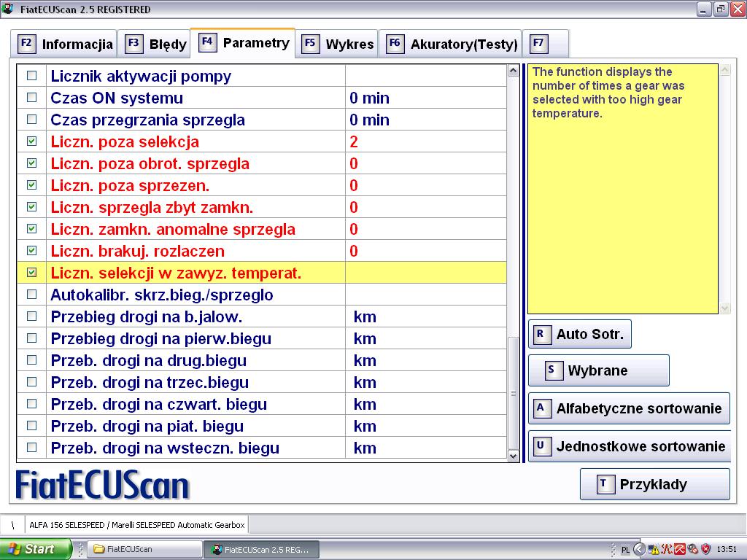Enable Licznik aktywacji pompy checkbox
Screen dimensions: 747x560
click(31, 76)
